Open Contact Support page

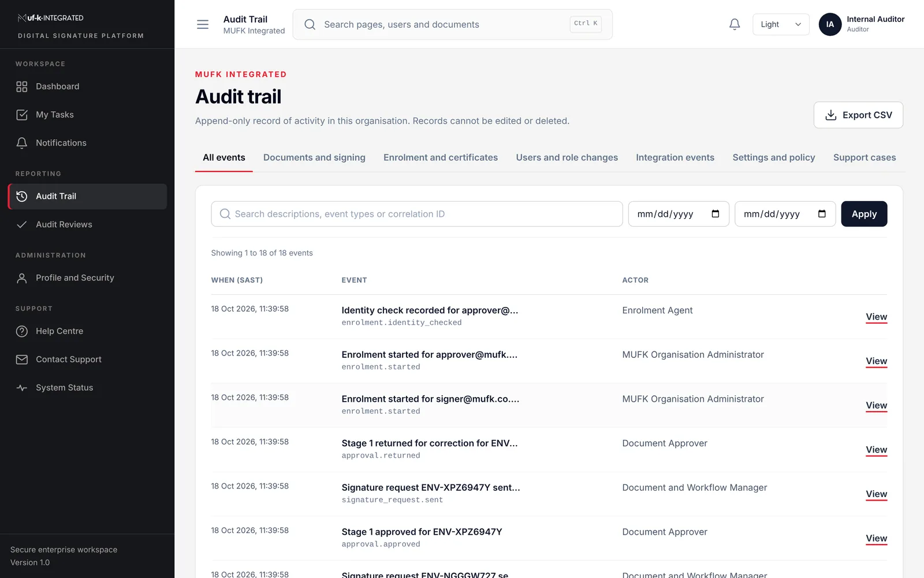pyautogui.click(x=87, y=360)
